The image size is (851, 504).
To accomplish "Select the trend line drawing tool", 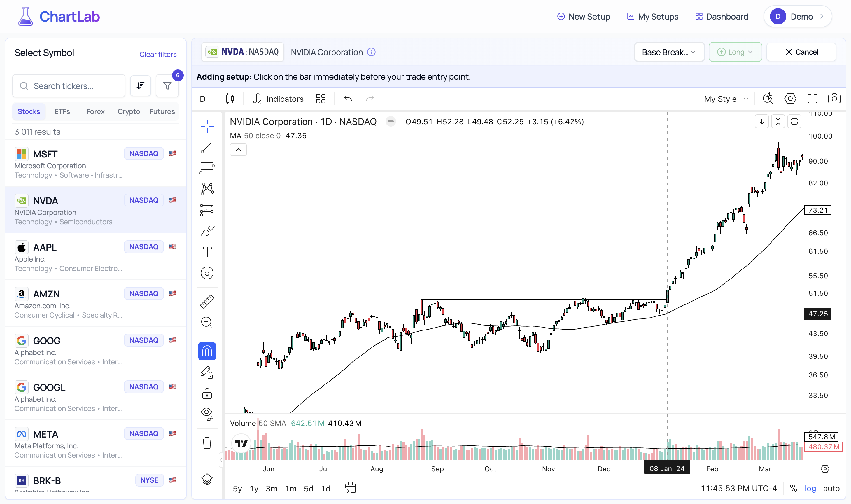I will tap(207, 147).
